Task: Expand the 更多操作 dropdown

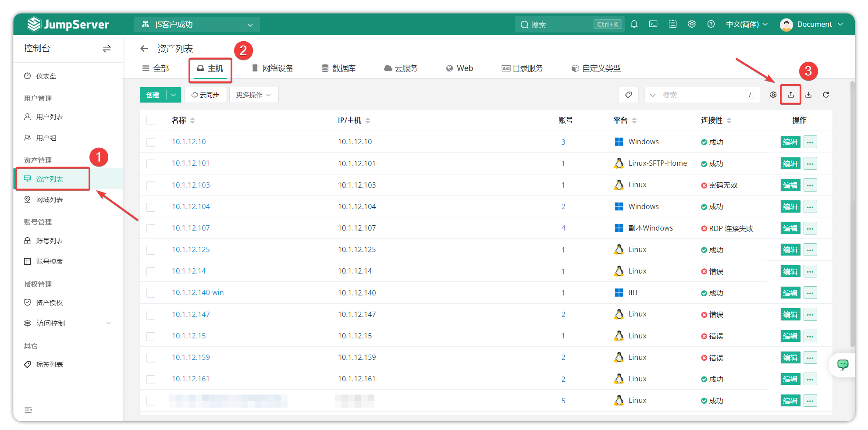Action: [253, 95]
